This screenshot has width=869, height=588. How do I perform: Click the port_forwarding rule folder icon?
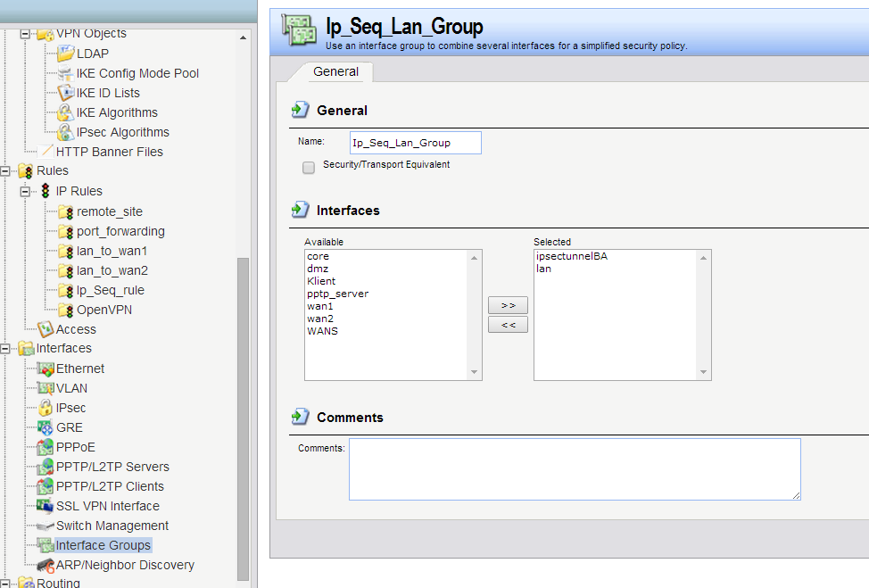point(65,231)
